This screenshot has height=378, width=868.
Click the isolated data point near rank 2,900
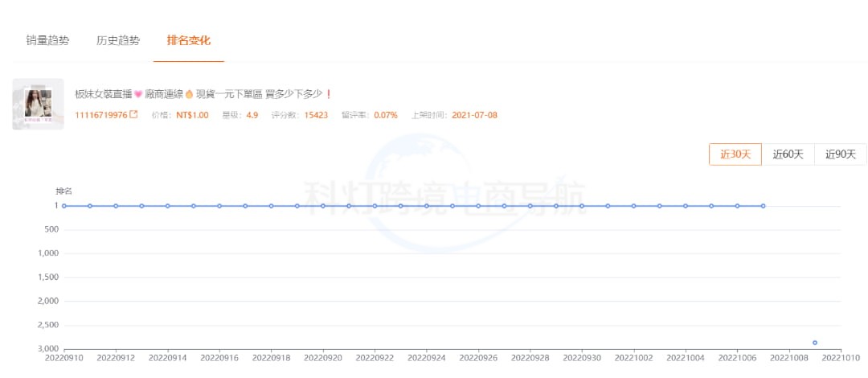pos(815,343)
